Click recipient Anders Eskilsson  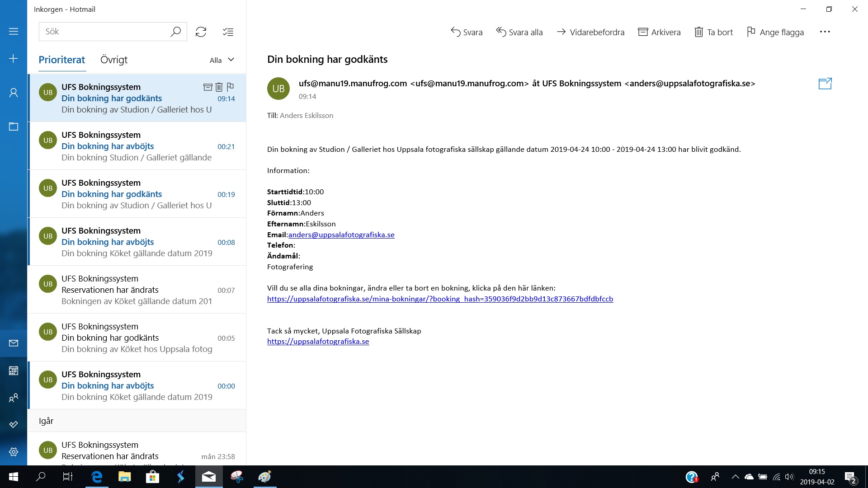307,115
